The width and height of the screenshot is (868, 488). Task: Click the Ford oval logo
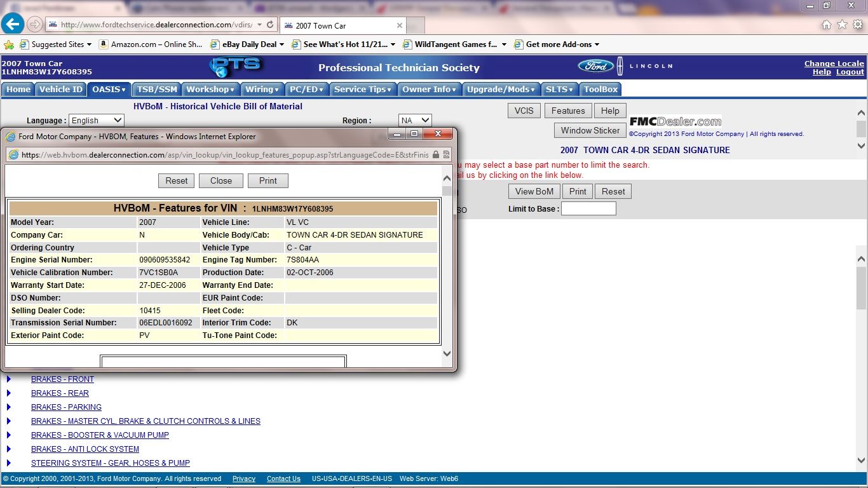[595, 66]
